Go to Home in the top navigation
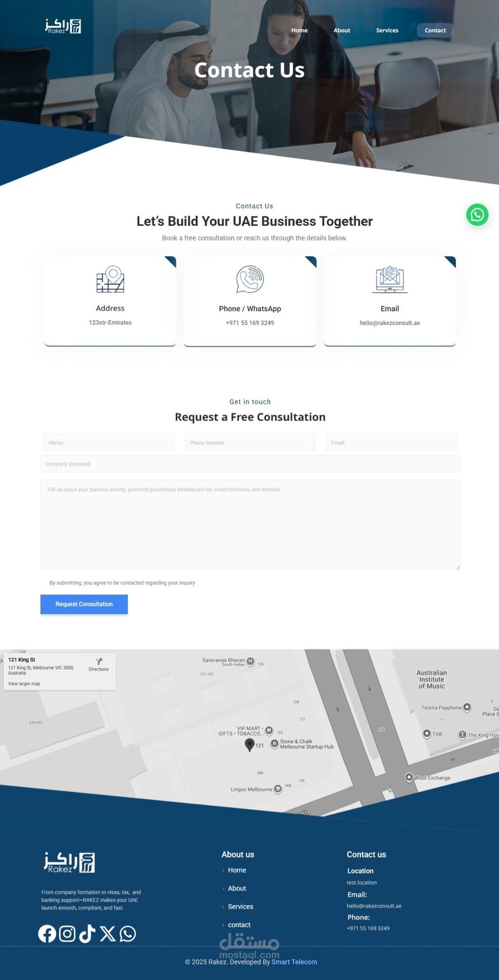Viewport: 499px width, 980px height. click(300, 30)
